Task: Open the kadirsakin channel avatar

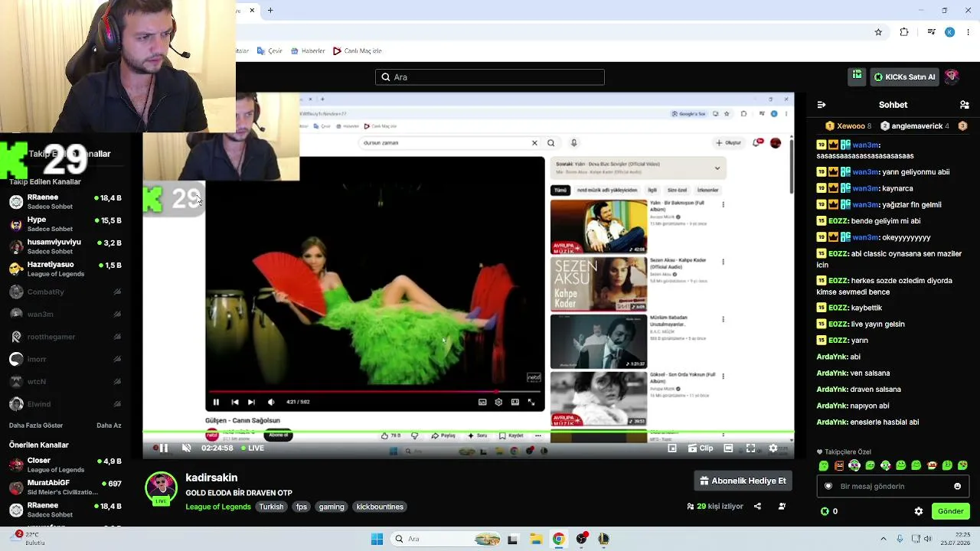Action: (161, 488)
